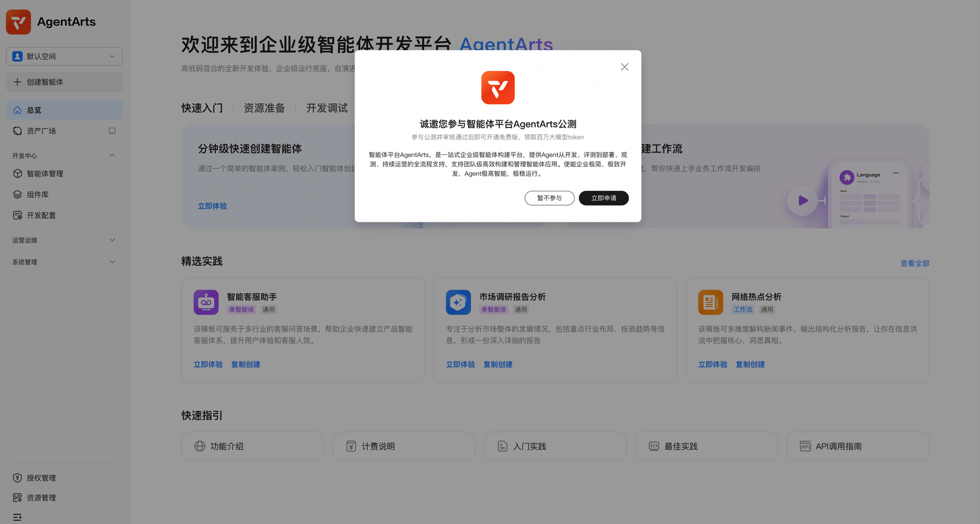Click 复制创建 for 智能客服助手
The width and height of the screenshot is (980, 524).
tap(246, 365)
